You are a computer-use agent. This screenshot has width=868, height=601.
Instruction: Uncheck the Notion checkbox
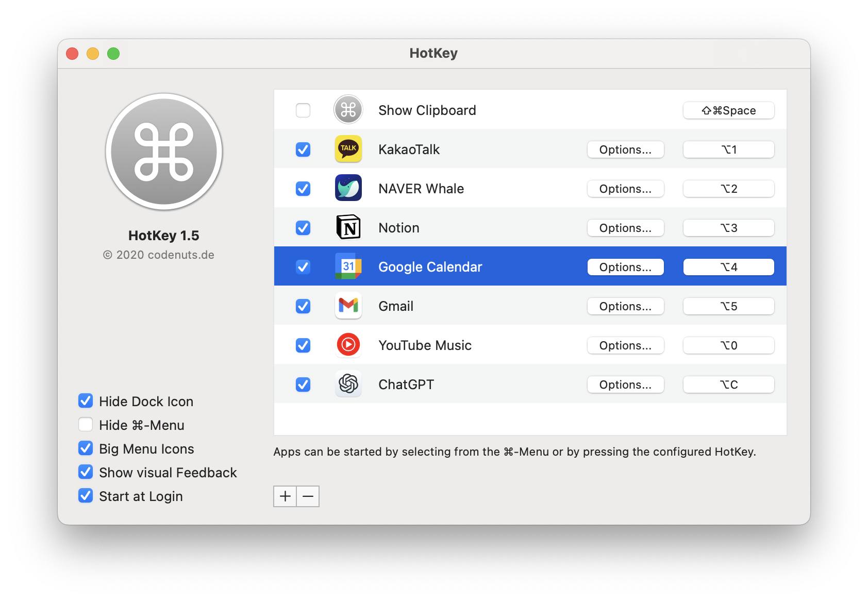click(303, 228)
